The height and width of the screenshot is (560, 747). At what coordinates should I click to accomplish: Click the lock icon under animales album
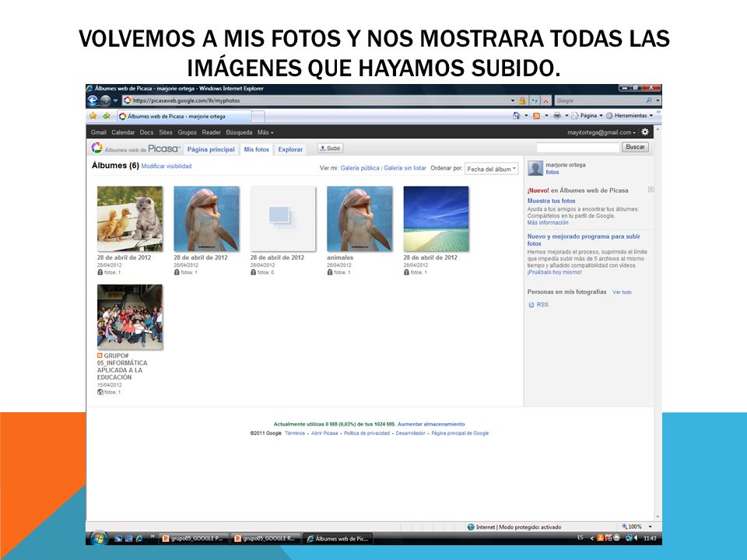tap(330, 272)
